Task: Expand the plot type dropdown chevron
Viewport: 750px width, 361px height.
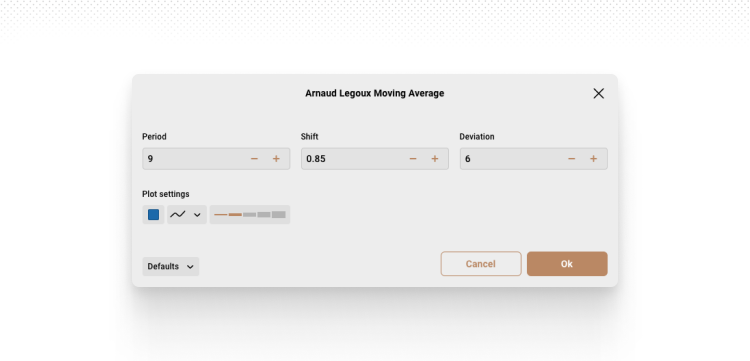Action: (197, 215)
